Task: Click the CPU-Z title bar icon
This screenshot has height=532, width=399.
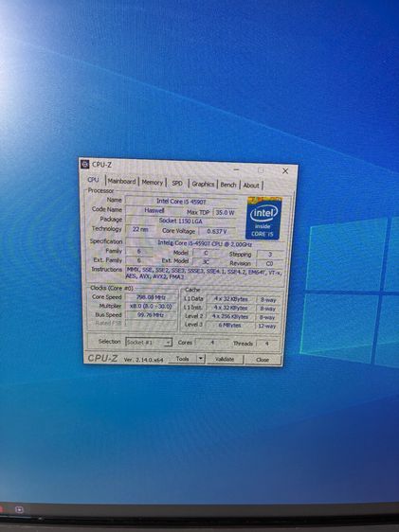Action: (x=85, y=164)
